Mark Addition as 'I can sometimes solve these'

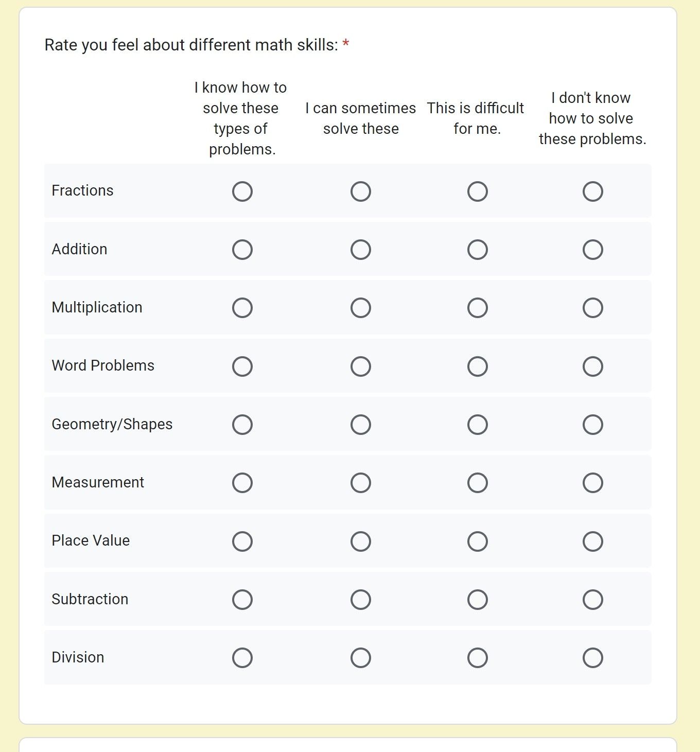click(x=360, y=249)
